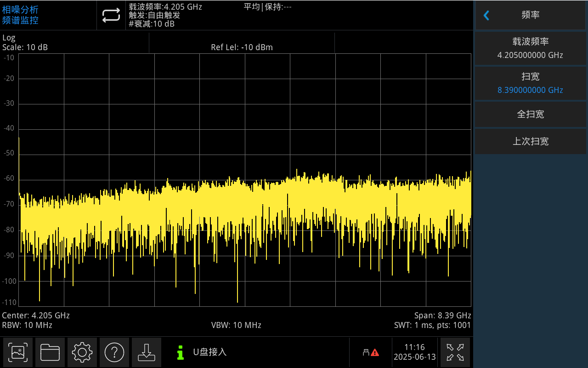The height and width of the screenshot is (368, 588).
Task: Select the 载波频率 menu button
Action: [531, 48]
